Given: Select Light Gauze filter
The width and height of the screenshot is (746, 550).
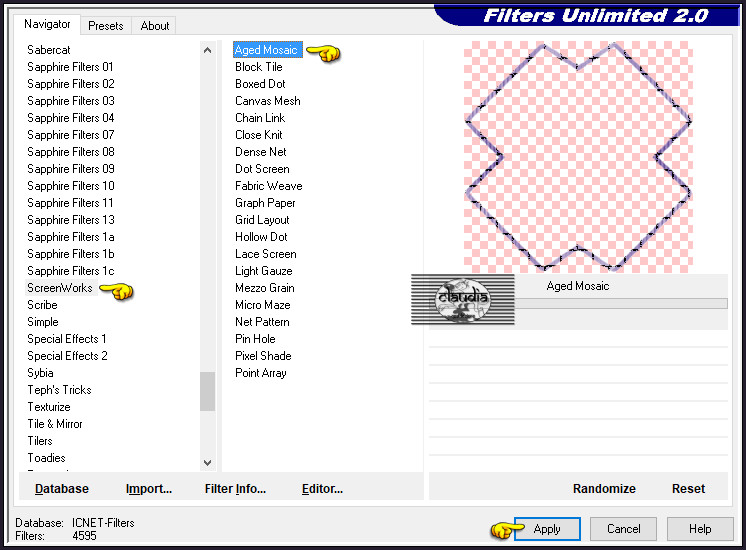Looking at the screenshot, I should [x=264, y=271].
